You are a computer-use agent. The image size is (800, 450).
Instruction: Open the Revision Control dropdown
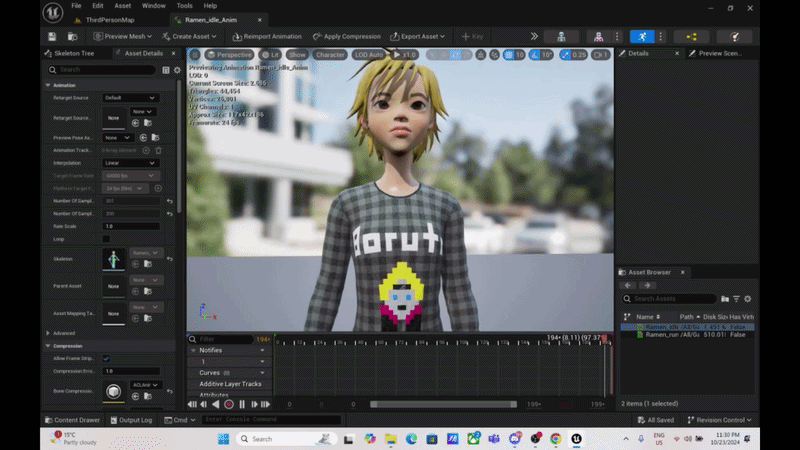(x=720, y=420)
